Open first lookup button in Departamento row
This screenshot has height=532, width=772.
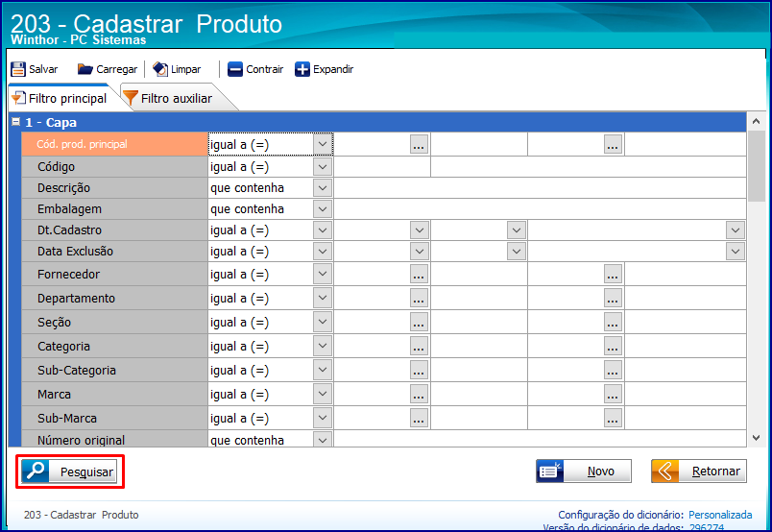point(419,298)
